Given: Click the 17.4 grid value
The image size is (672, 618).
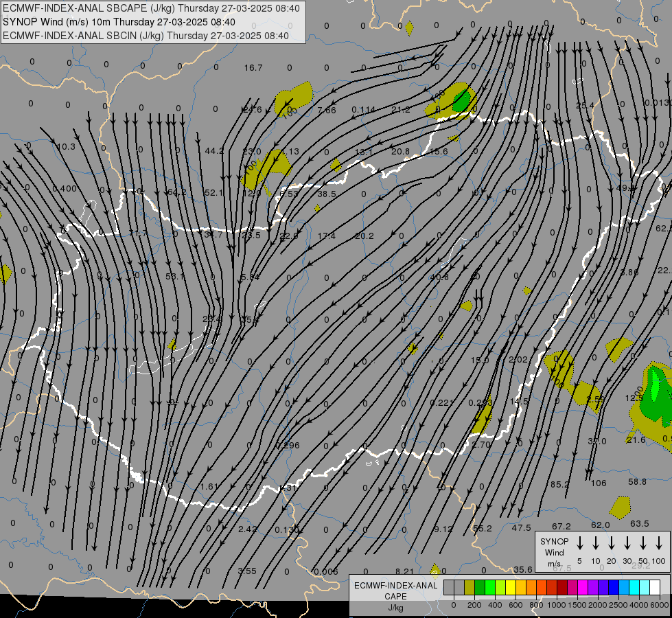Looking at the screenshot, I should [x=327, y=236].
